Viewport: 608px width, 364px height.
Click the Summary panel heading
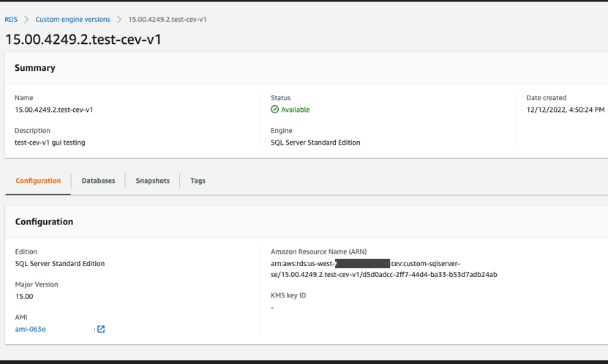(35, 68)
